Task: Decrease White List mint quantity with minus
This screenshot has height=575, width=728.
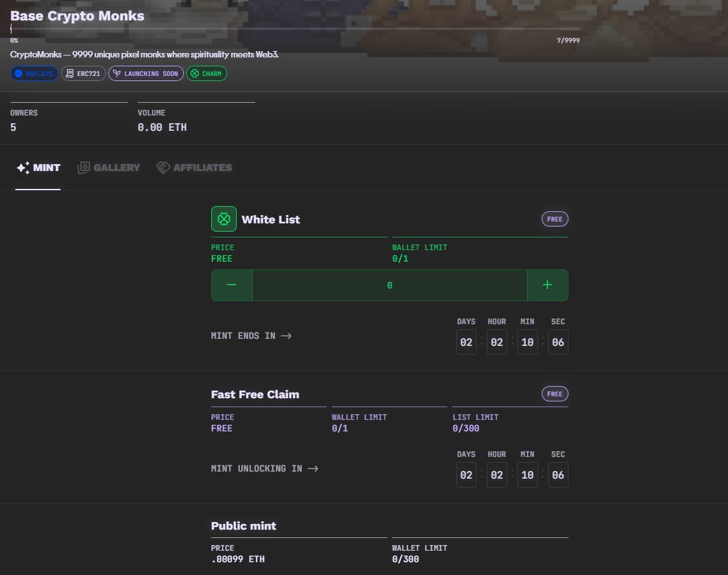Action: point(232,285)
